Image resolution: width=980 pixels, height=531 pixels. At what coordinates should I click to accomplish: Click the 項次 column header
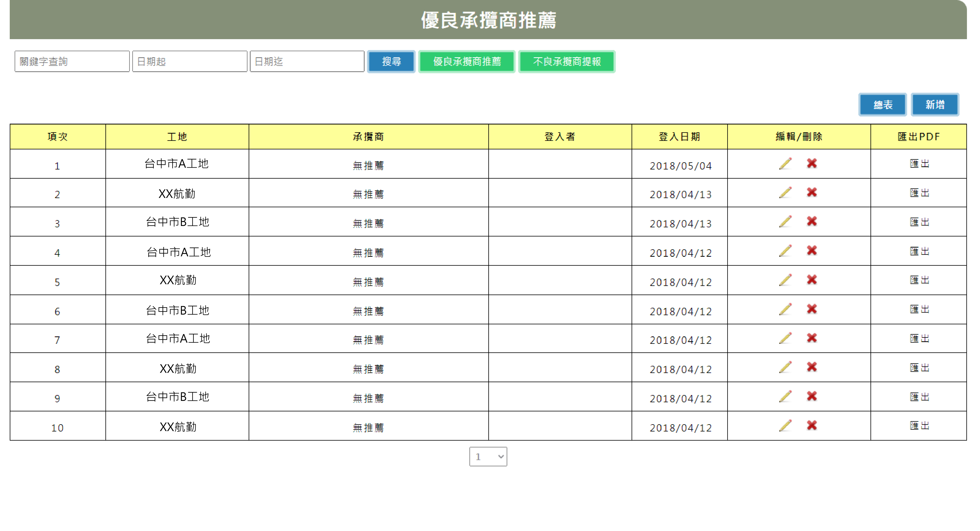point(58,137)
